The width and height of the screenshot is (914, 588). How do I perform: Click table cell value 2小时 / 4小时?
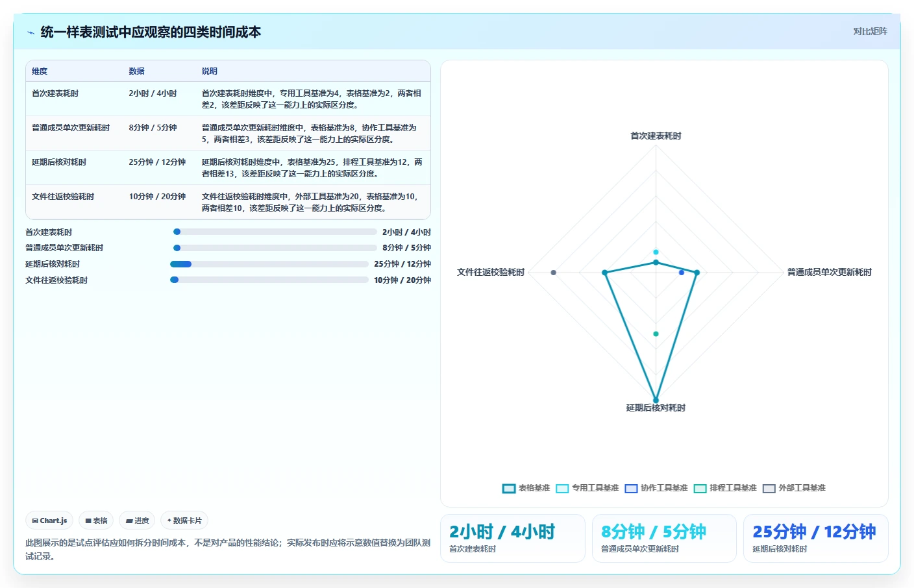pyautogui.click(x=153, y=93)
